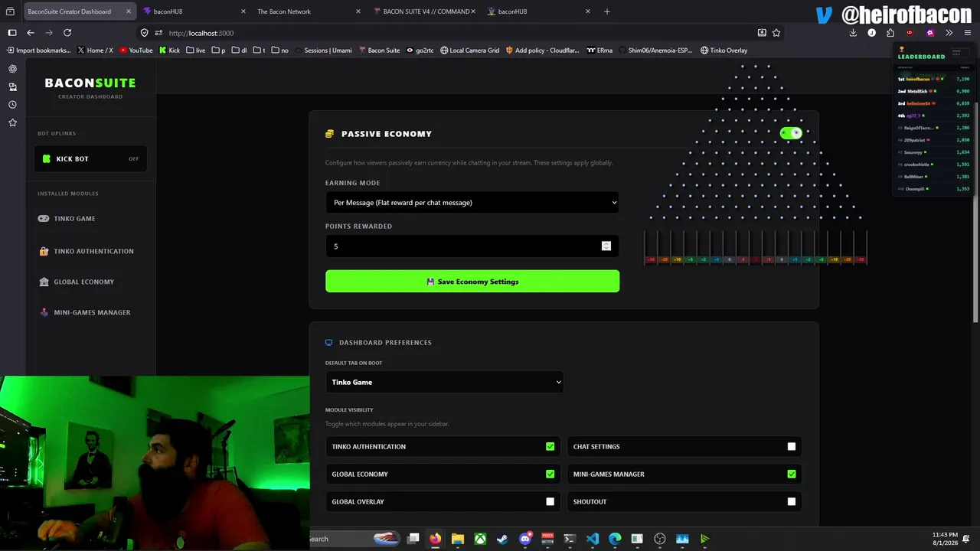
Task: Launch Xbox app from the taskbar
Action: click(480, 539)
